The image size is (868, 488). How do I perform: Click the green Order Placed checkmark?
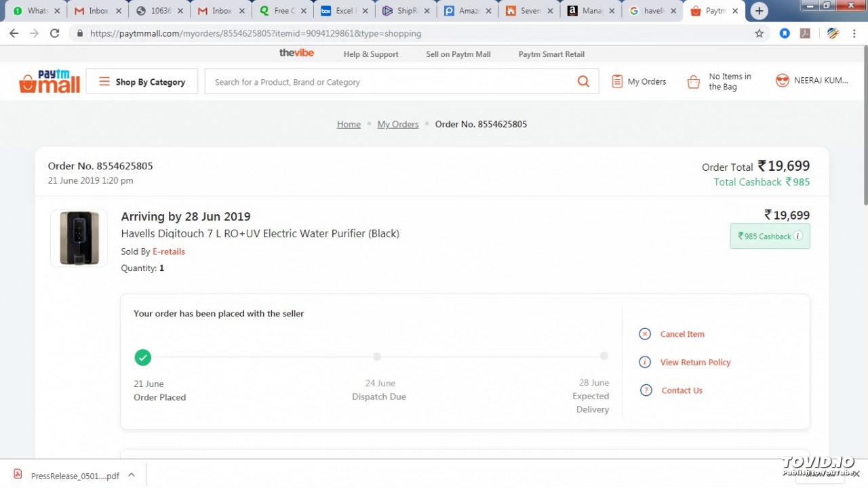pyautogui.click(x=142, y=357)
